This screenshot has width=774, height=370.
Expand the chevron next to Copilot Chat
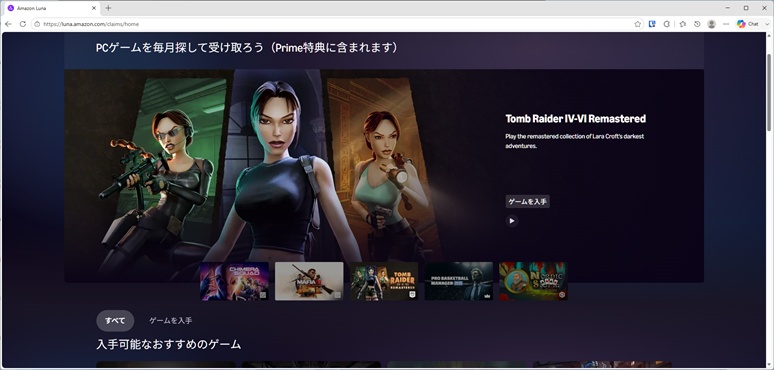(x=766, y=24)
